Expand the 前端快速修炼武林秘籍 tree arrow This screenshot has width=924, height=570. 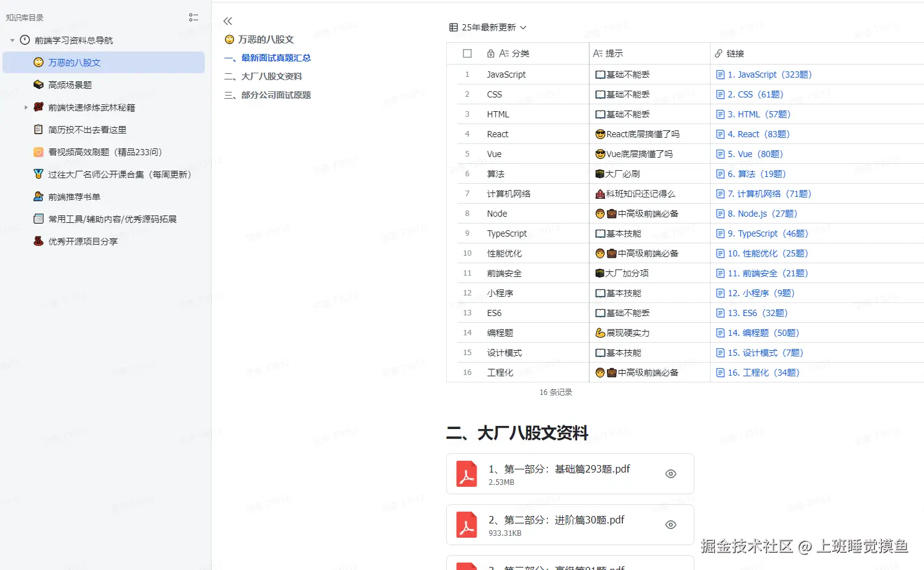pos(26,107)
